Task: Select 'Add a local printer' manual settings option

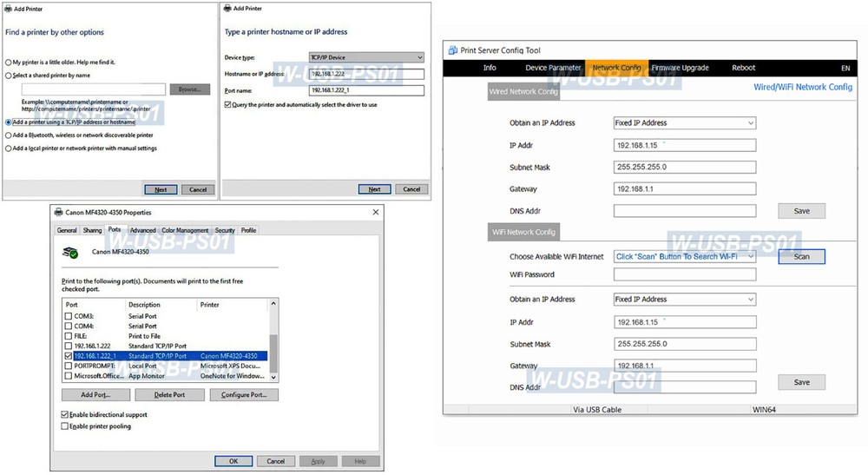Action: coord(9,148)
